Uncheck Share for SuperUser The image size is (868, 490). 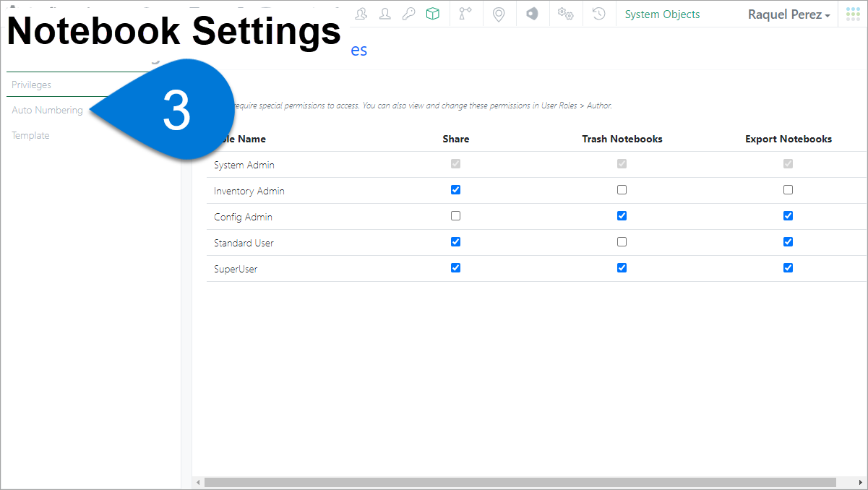click(x=455, y=268)
